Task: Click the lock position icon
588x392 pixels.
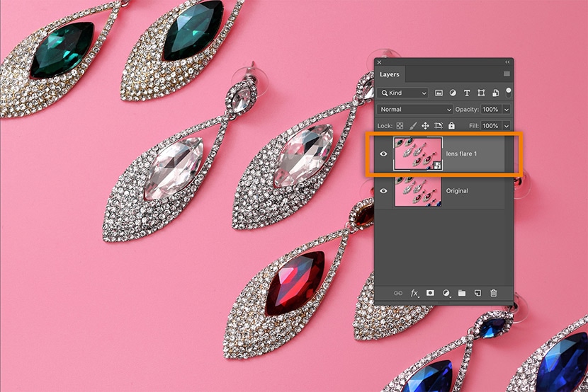Action: (x=425, y=126)
